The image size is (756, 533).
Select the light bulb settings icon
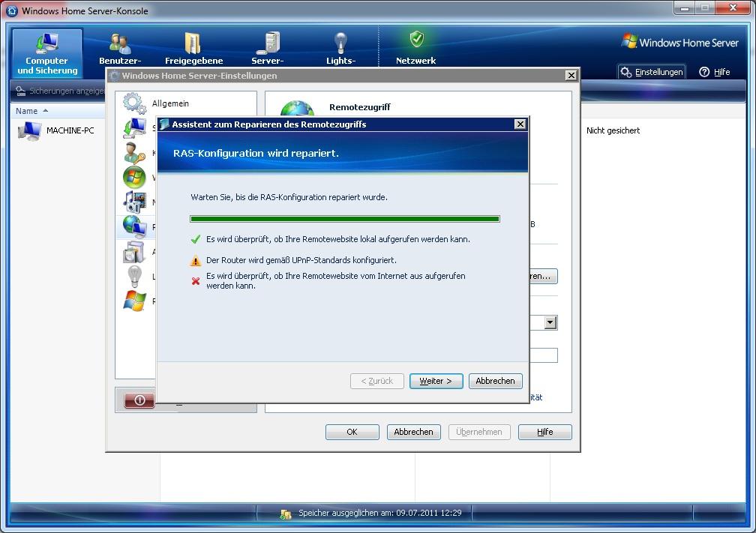134,276
